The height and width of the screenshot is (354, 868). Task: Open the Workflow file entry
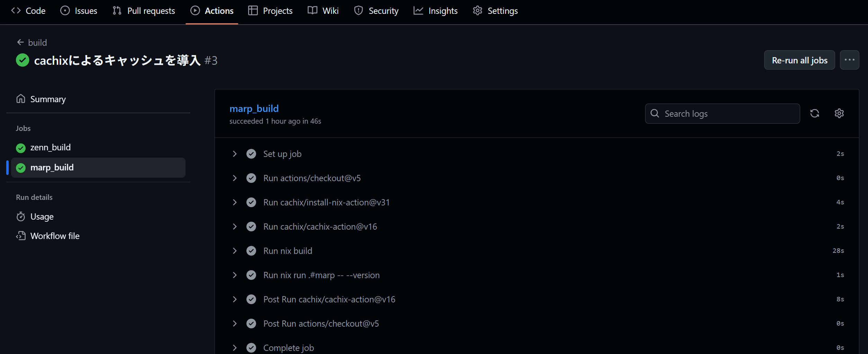point(55,236)
